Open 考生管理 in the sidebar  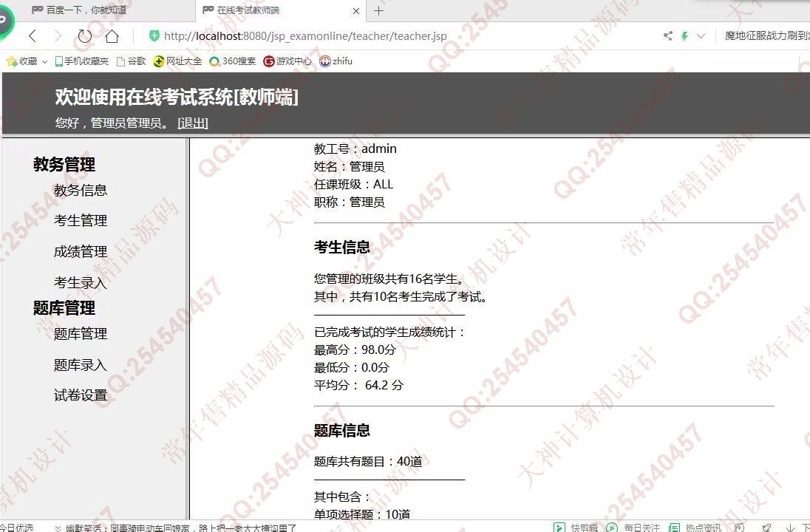(x=81, y=220)
